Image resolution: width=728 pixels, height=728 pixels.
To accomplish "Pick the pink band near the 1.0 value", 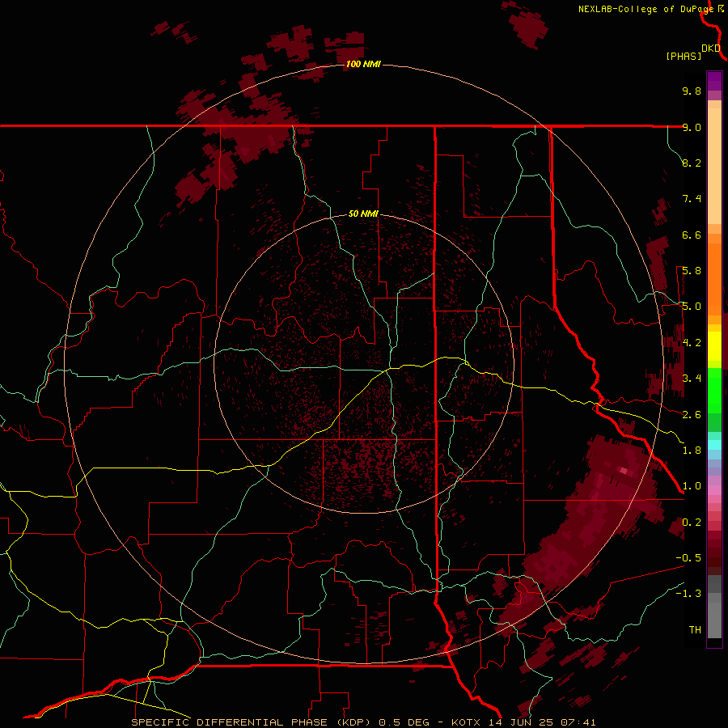I will [714, 490].
